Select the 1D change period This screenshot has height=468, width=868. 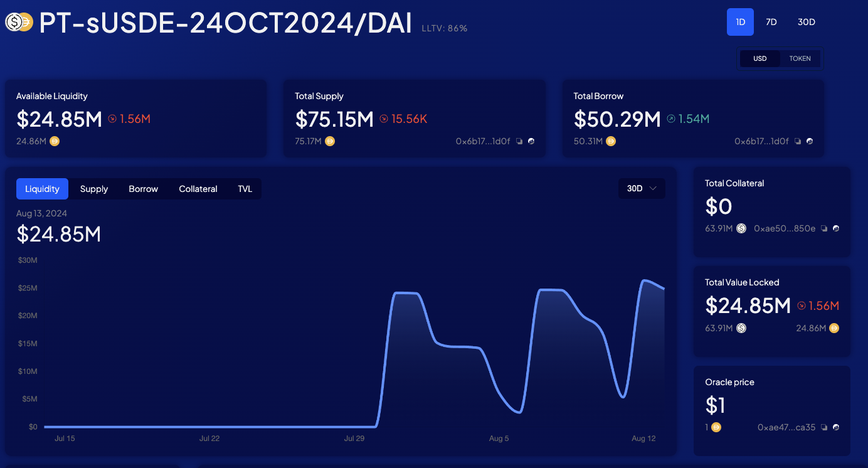point(740,22)
